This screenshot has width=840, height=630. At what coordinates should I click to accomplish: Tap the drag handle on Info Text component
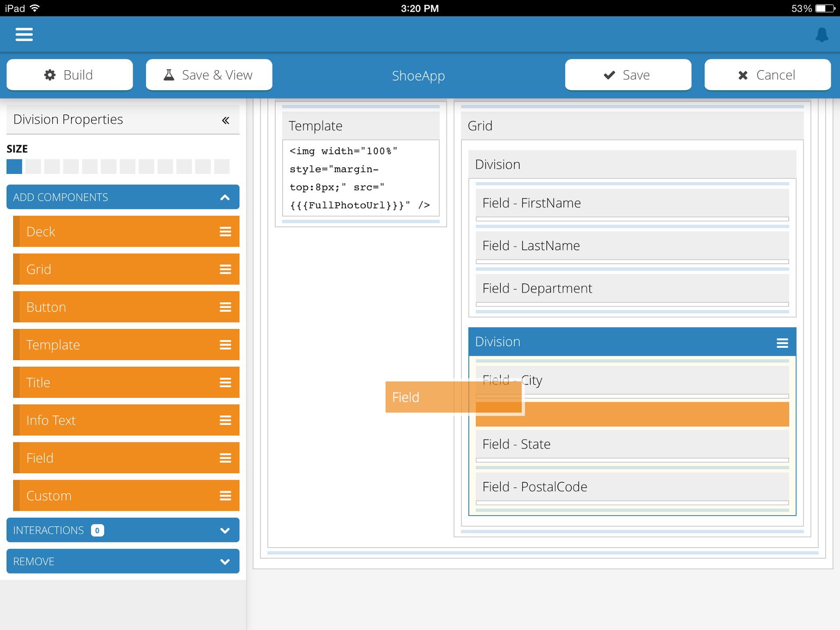(x=225, y=420)
